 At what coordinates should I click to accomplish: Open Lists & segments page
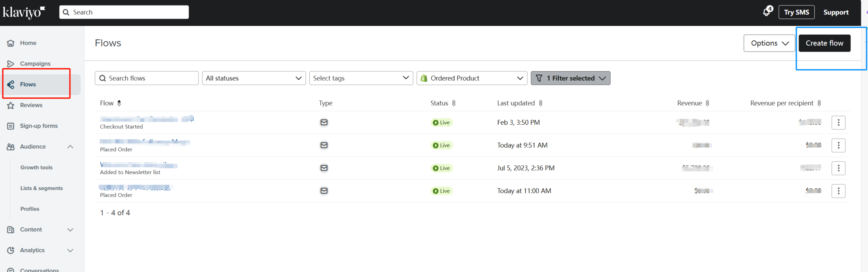(x=41, y=188)
